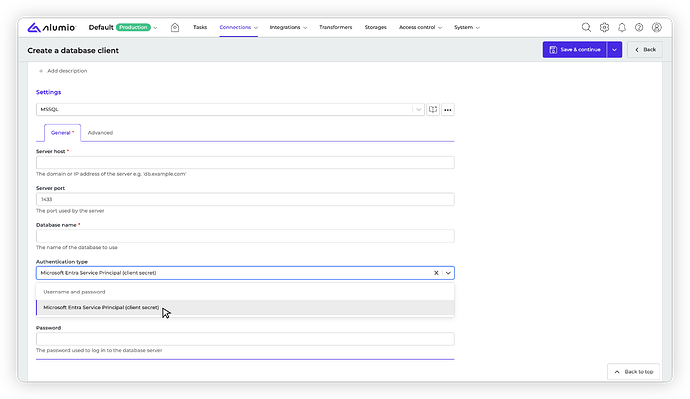This screenshot has height=399, width=690.
Task: Select Microsoft Entra Service Principal option
Action: tap(245, 307)
